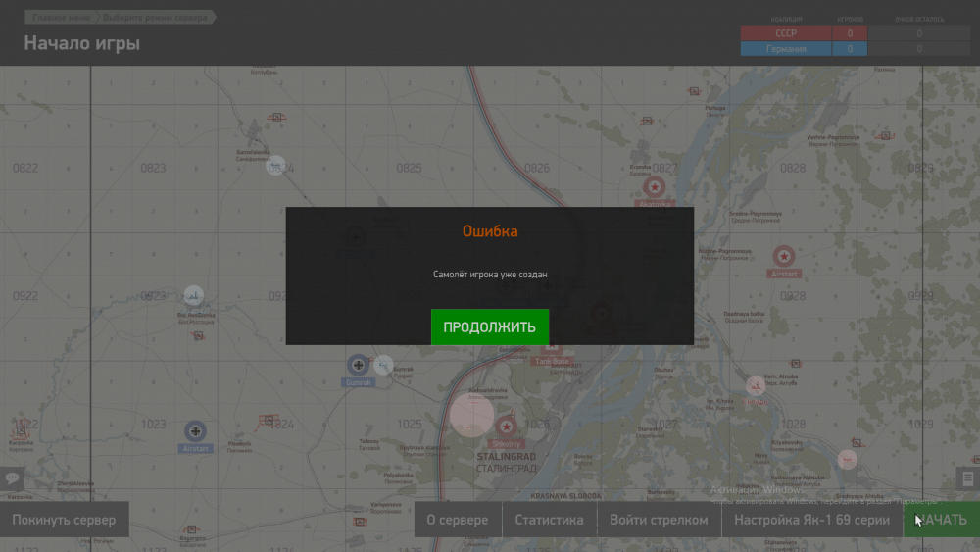
Task: Click the red unit flag near Verhne-Pogromnoye
Action: (885, 135)
